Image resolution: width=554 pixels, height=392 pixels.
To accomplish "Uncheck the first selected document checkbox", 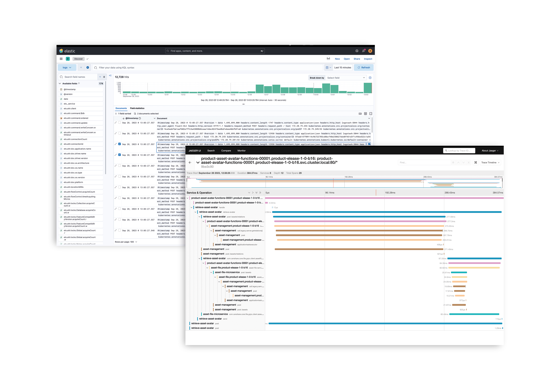I will (120, 144).
